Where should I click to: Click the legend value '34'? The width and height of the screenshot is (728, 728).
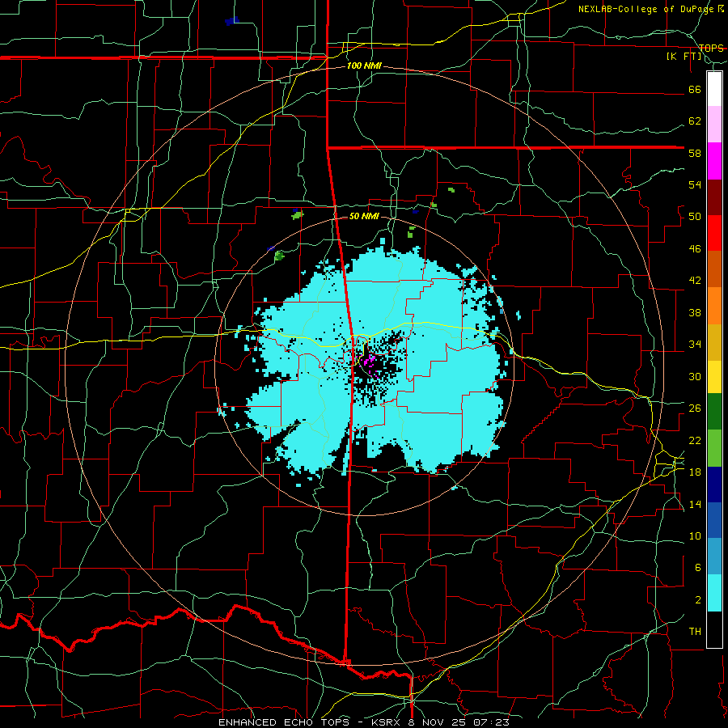point(695,345)
